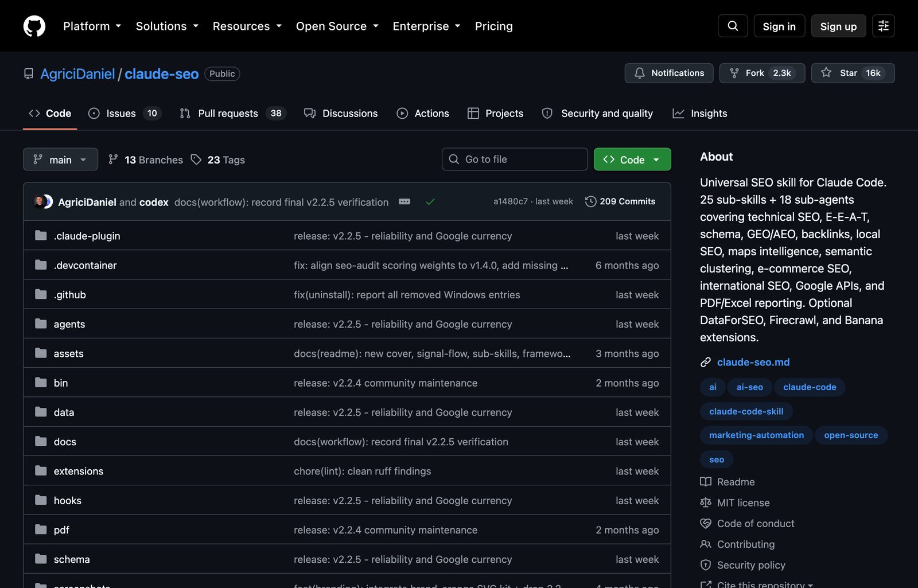Select the claude-code-skill topic tag
918x588 pixels.
coord(746,411)
